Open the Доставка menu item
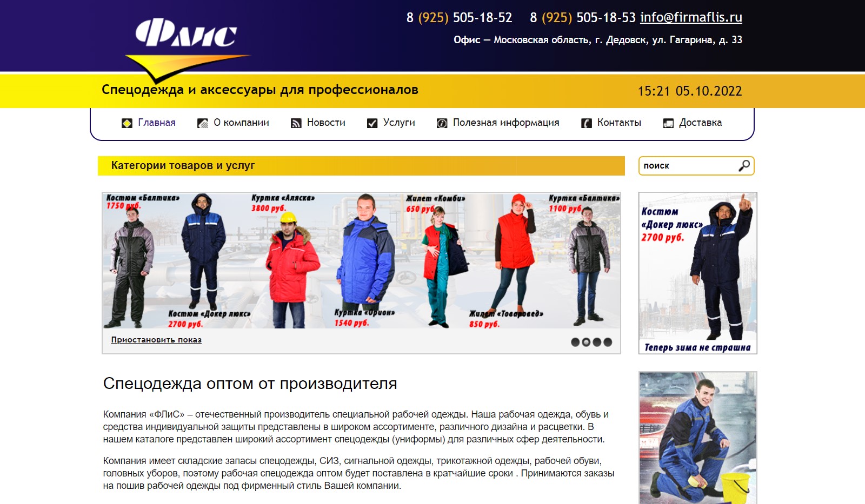The width and height of the screenshot is (865, 504). click(x=700, y=123)
